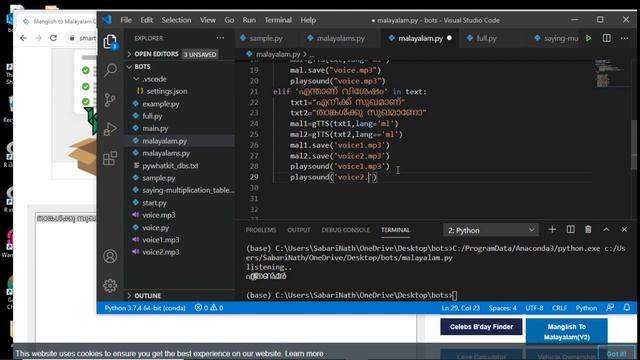Image resolution: width=640 pixels, height=360 pixels.
Task: Open the Run and Debug view icon
Action: [110, 129]
